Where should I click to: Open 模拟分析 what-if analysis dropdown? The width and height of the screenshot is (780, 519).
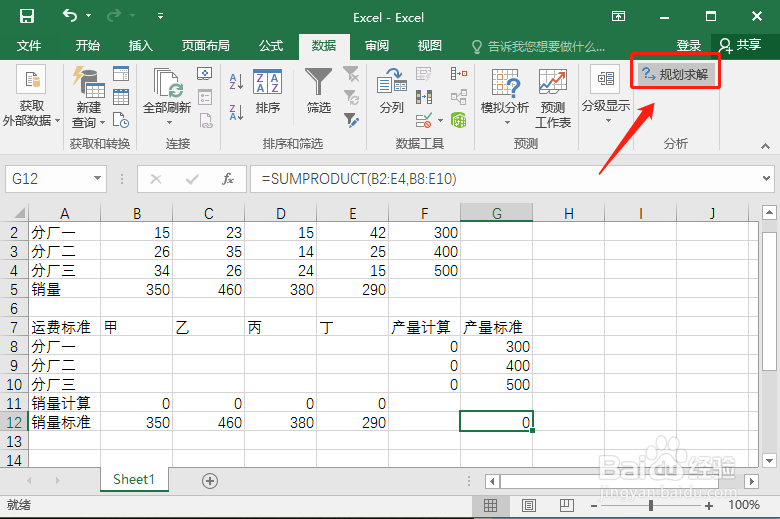click(505, 97)
